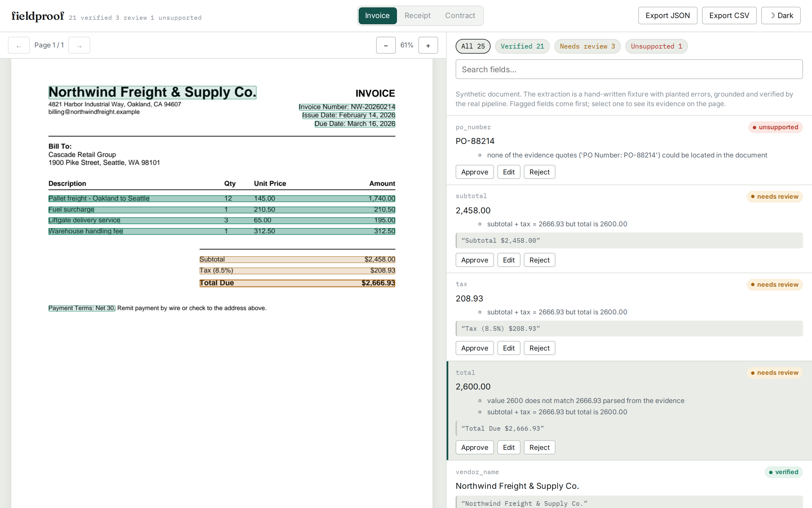Viewport: 812px width, 508px height.
Task: Click the Fuel surcharge line item
Action: tap(222, 210)
